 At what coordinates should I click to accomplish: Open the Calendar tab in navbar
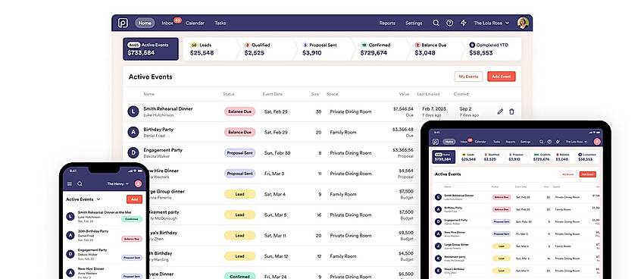pos(195,23)
